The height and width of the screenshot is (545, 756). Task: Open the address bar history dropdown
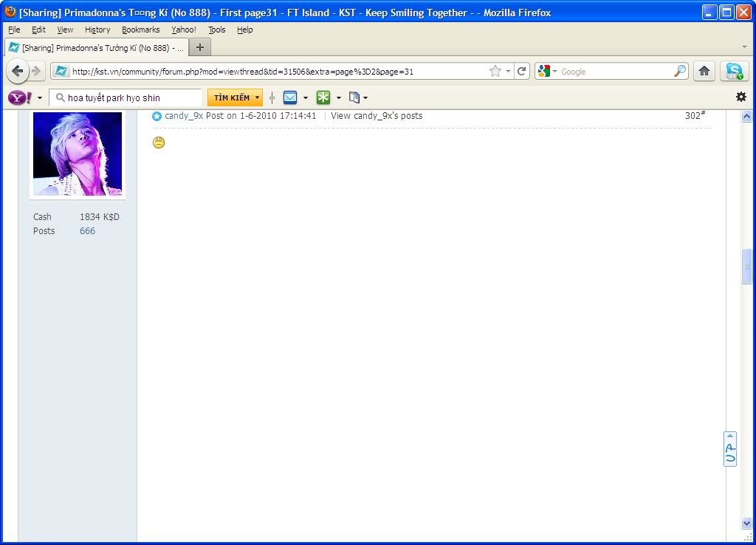tap(508, 72)
